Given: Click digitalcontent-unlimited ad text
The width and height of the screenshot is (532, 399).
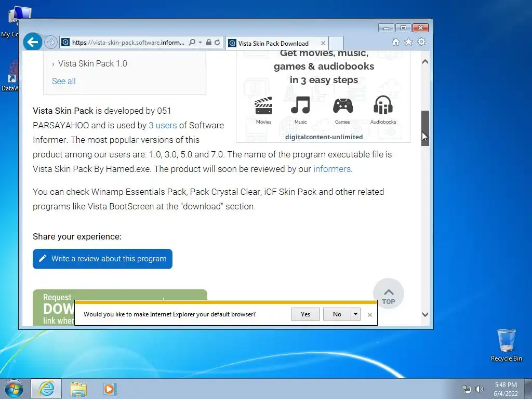Looking at the screenshot, I should [324, 137].
